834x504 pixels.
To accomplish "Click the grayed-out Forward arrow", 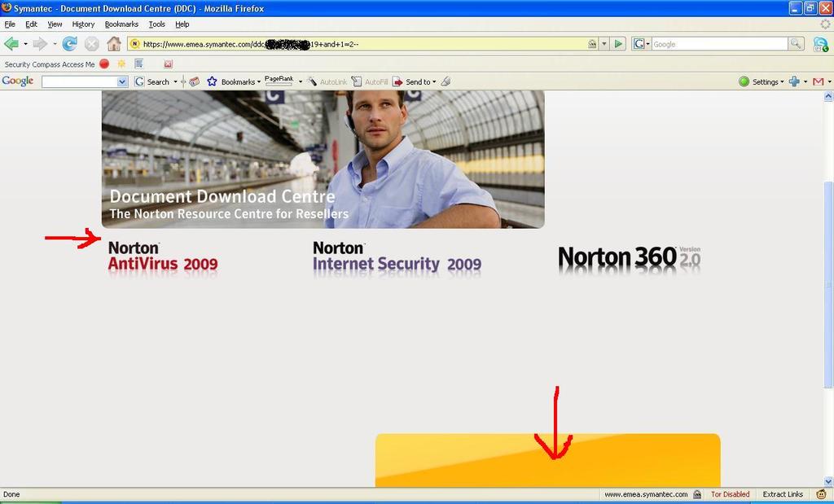I will coord(40,44).
